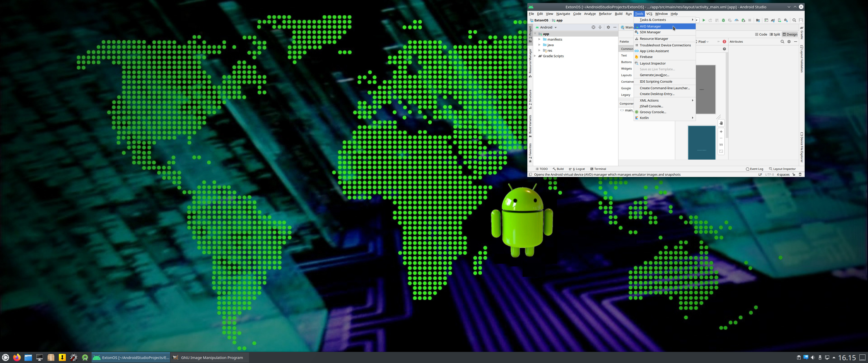Choose AVD Manager from Tools menu
The image size is (868, 363).
[664, 26]
